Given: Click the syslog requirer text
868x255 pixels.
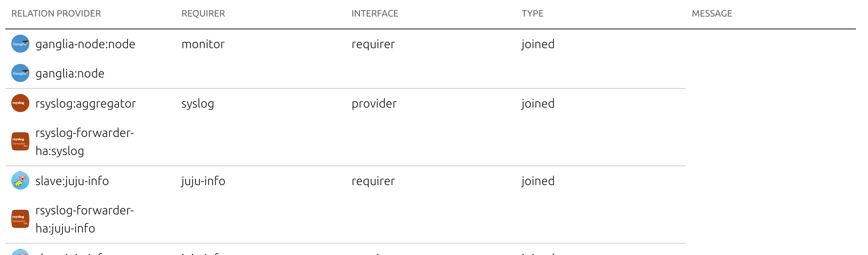Looking at the screenshot, I should point(197,103).
